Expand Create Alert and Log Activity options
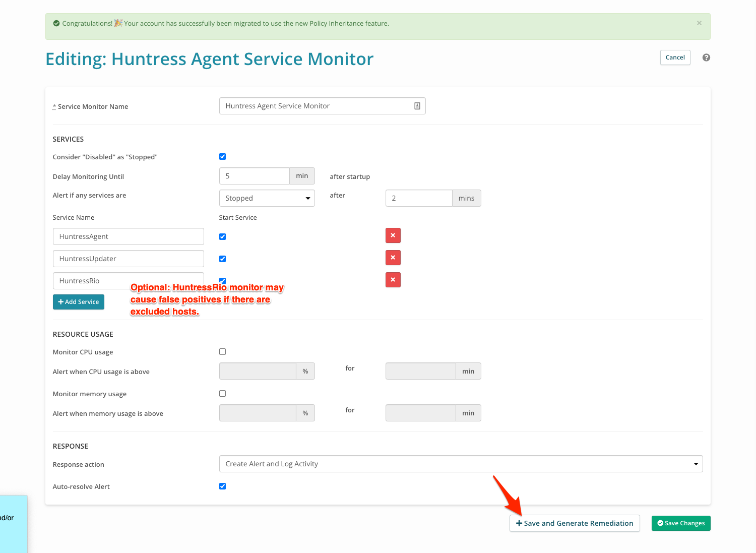 click(696, 463)
